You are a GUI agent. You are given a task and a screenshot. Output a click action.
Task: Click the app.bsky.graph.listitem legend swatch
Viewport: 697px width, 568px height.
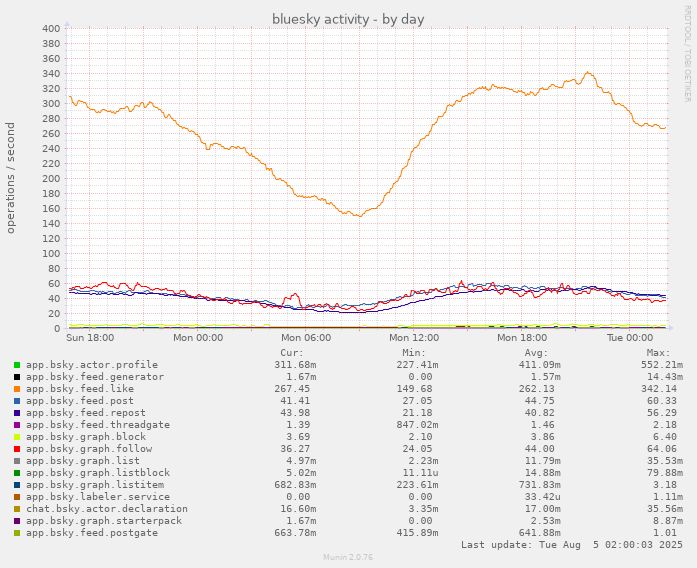pyautogui.click(x=17, y=485)
